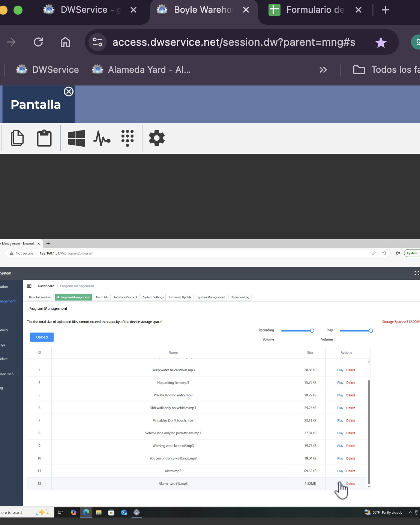This screenshot has width=420, height=525.
Task: Click the purple bookmark star
Action: (381, 42)
